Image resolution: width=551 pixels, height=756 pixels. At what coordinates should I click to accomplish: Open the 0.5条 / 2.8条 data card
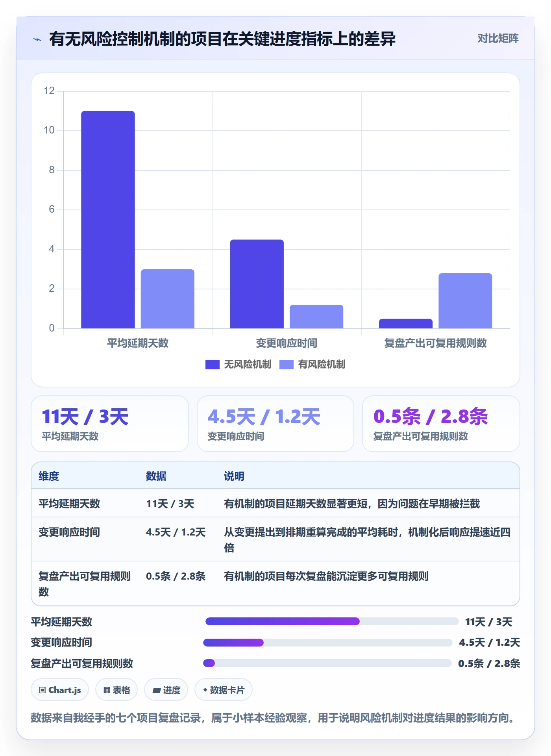[x=441, y=424]
